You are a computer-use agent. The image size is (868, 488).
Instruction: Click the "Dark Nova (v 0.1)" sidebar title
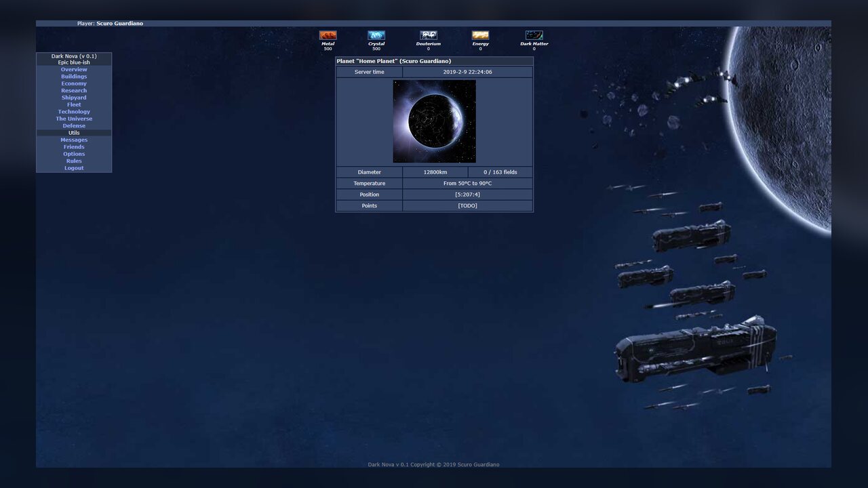click(74, 56)
